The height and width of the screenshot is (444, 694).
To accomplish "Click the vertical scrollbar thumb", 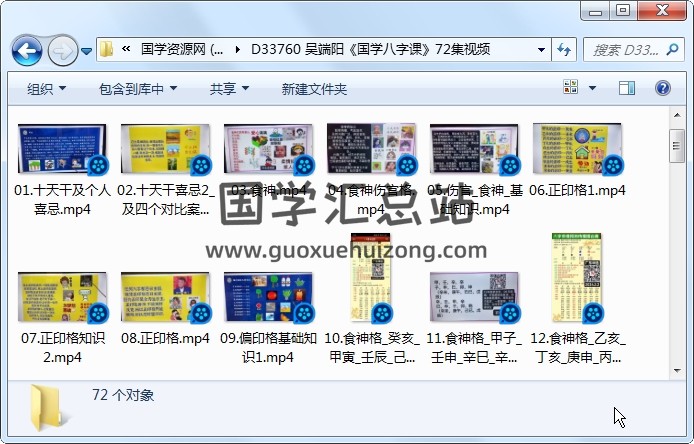I will tap(677, 146).
